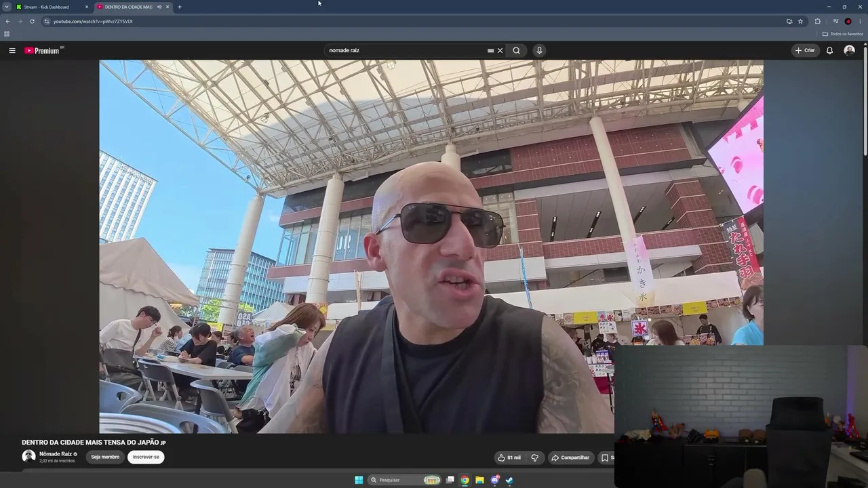Dislike the video

click(x=534, y=457)
